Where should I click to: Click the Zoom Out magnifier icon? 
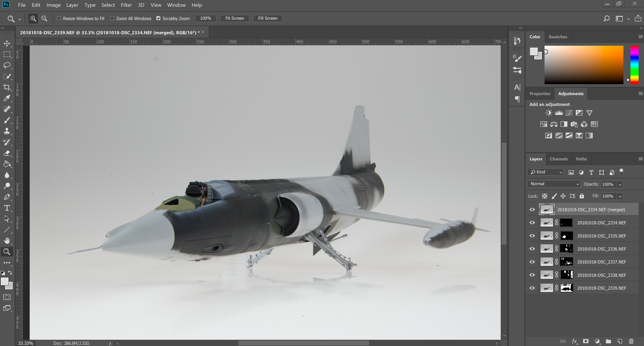click(44, 18)
